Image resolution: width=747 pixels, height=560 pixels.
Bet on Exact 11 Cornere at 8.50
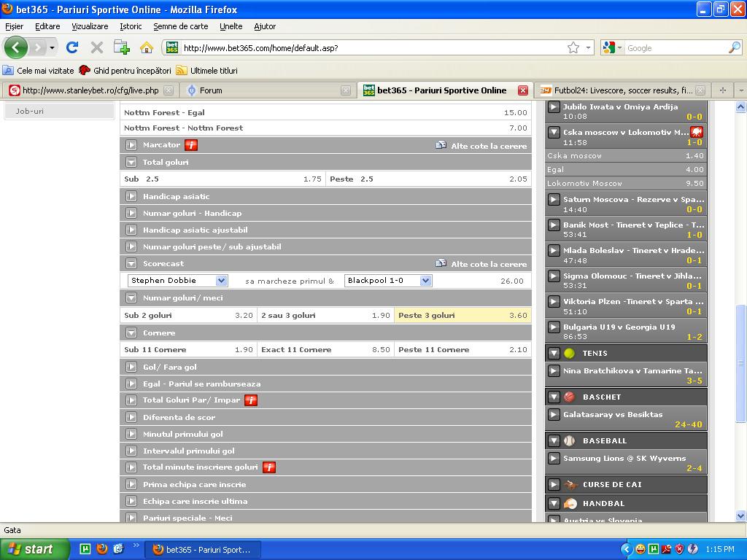pyautogui.click(x=325, y=349)
